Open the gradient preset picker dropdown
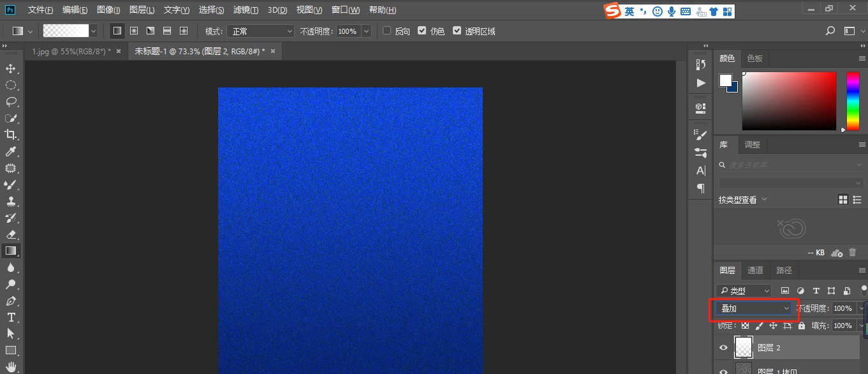Viewport: 868px width, 374px height. (93, 30)
